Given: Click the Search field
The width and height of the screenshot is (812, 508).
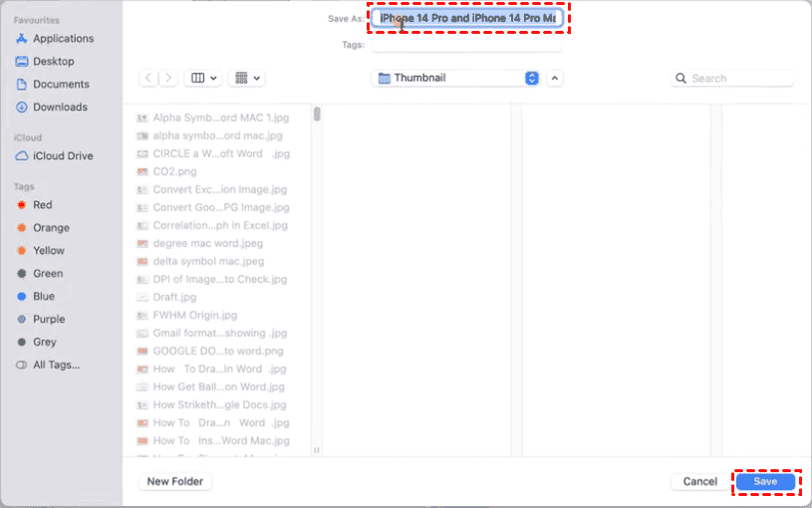Looking at the screenshot, I should click(731, 79).
